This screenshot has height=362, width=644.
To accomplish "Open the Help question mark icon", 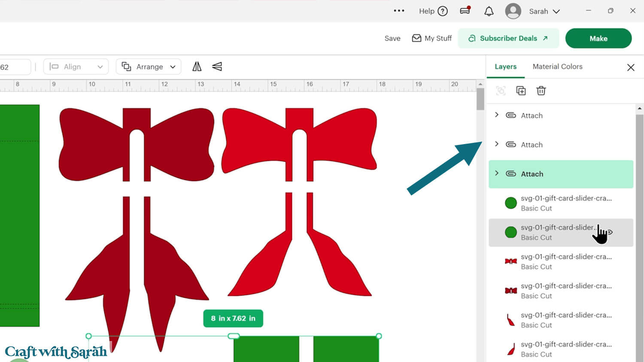I will [x=443, y=11].
